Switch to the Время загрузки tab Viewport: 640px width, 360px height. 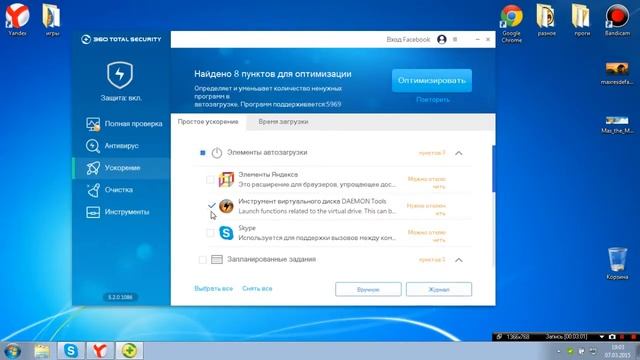click(x=283, y=122)
